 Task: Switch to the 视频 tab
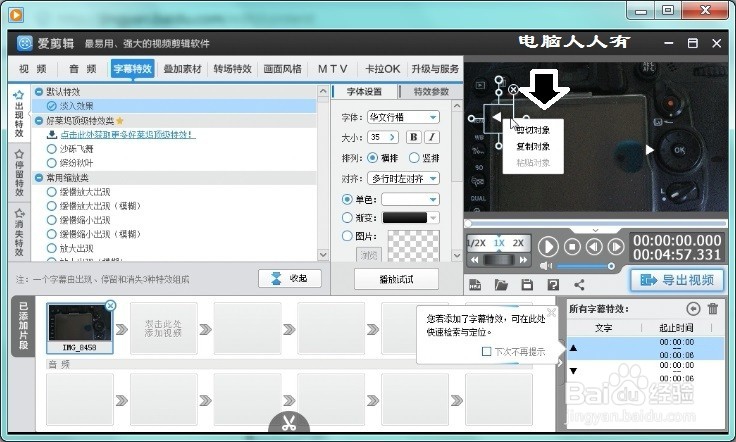[32, 69]
